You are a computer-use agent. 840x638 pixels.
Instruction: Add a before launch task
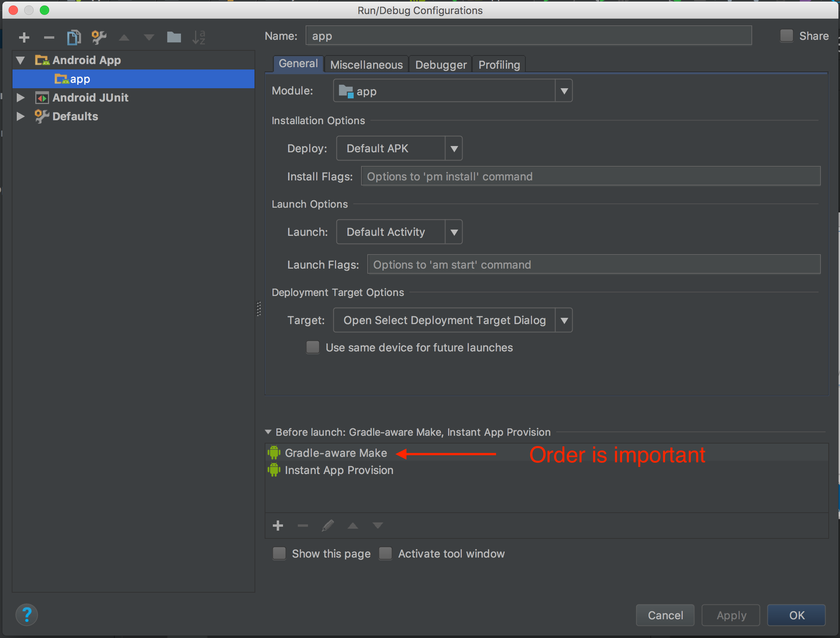[x=278, y=526]
